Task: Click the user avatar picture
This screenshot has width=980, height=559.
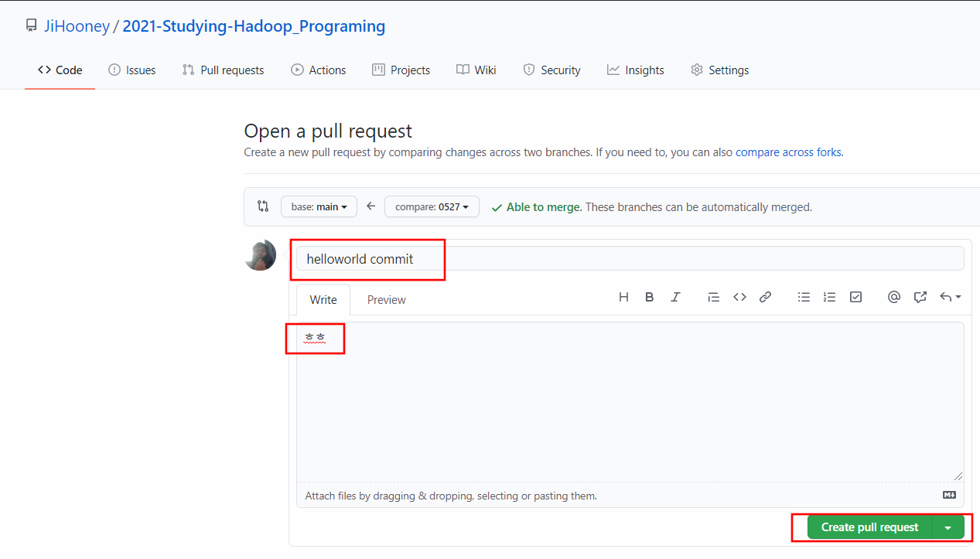Action: [260, 255]
